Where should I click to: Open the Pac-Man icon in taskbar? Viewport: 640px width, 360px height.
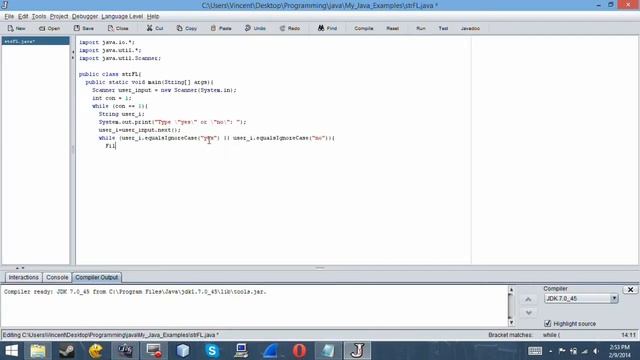(96, 351)
